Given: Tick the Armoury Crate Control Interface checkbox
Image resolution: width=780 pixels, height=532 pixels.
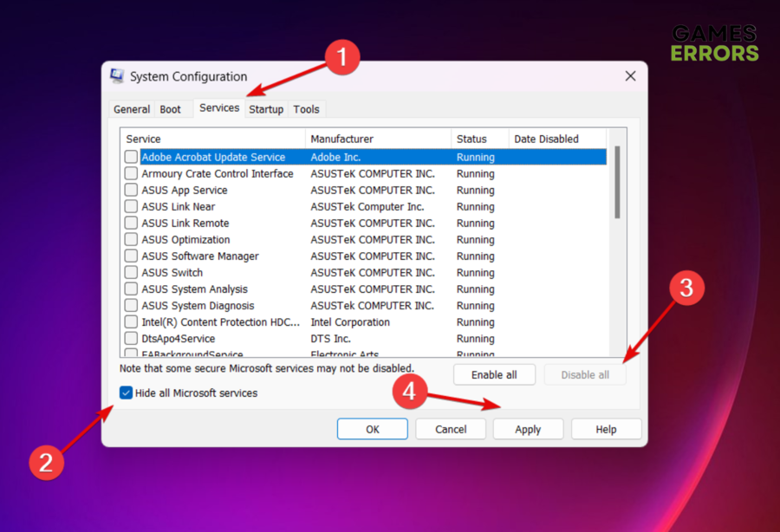Looking at the screenshot, I should tap(131, 174).
